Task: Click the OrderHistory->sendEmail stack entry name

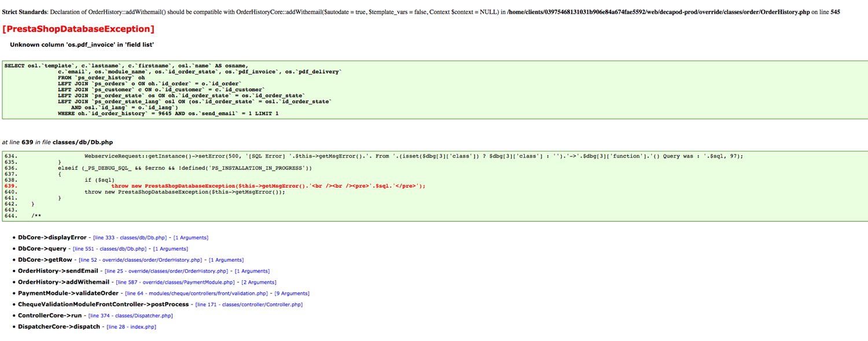Action: point(58,270)
